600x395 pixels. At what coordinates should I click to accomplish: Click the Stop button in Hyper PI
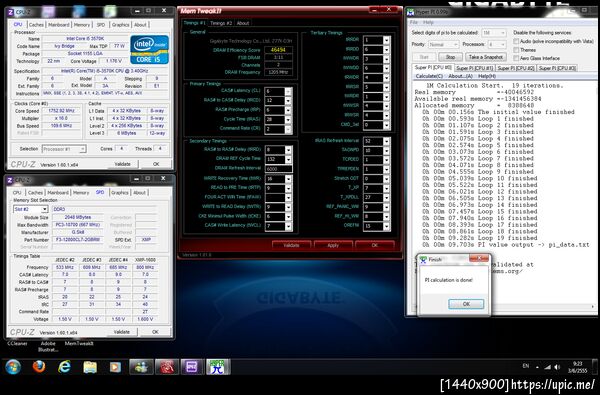(x=450, y=57)
